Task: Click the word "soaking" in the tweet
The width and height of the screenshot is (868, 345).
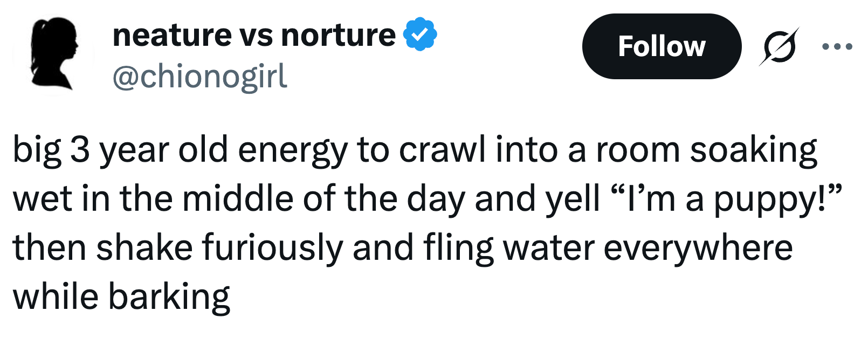Action: pos(753,150)
